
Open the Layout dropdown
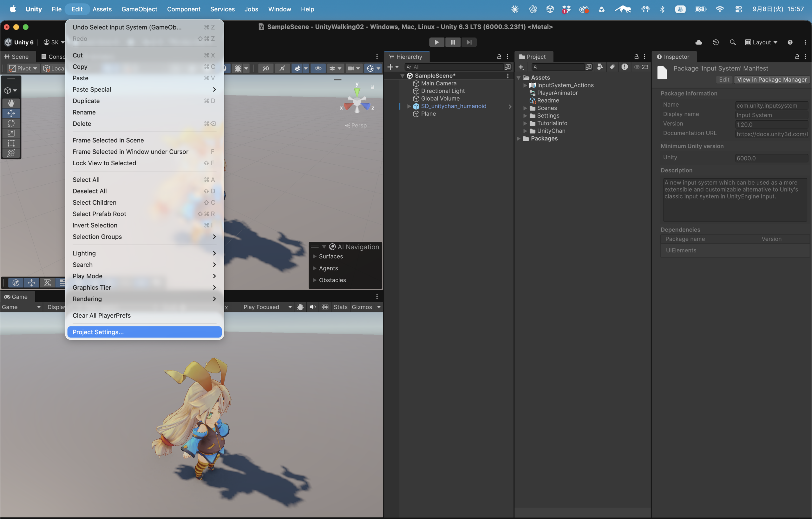pyautogui.click(x=761, y=42)
